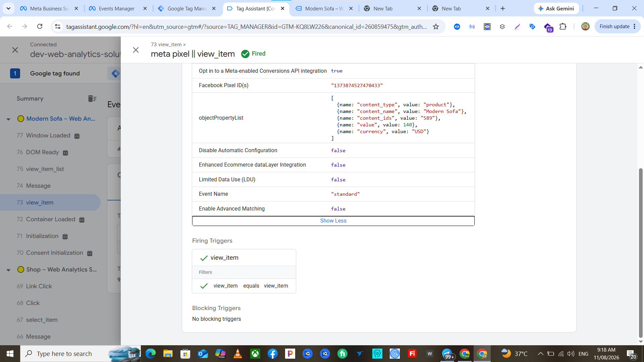Switch to Modern Sofa browser tab
This screenshot has width=644, height=362.
pyautogui.click(x=324, y=8)
